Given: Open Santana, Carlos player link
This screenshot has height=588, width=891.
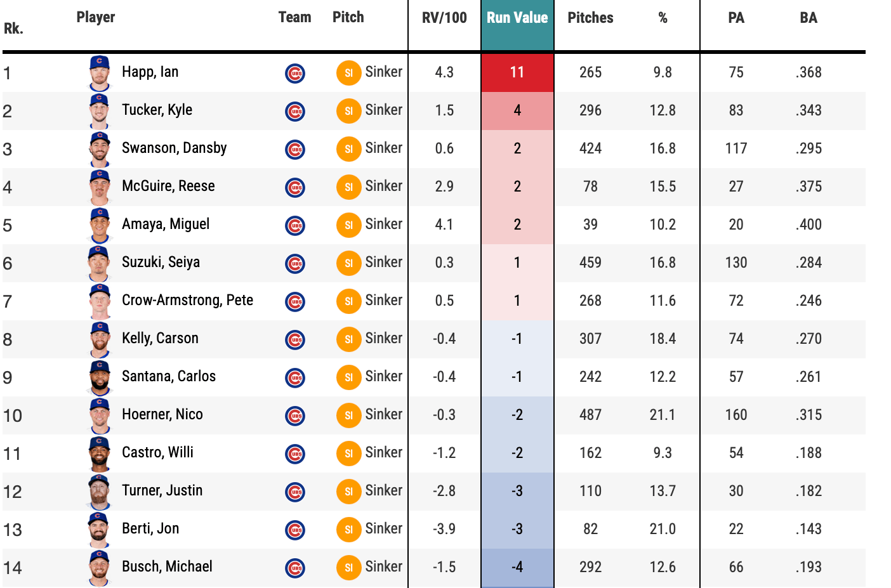Looking at the screenshot, I should point(169,376).
